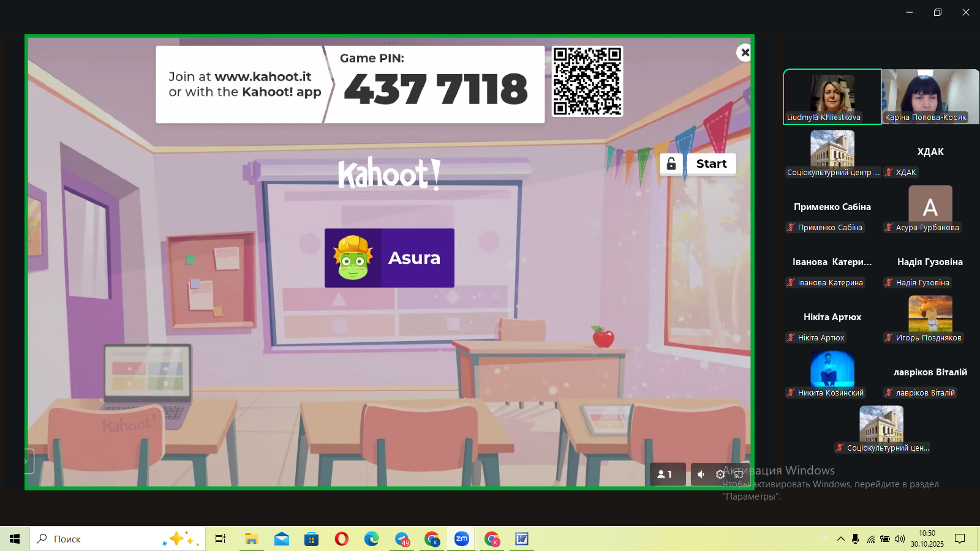Click the www.kahoot.it join link

tap(263, 77)
